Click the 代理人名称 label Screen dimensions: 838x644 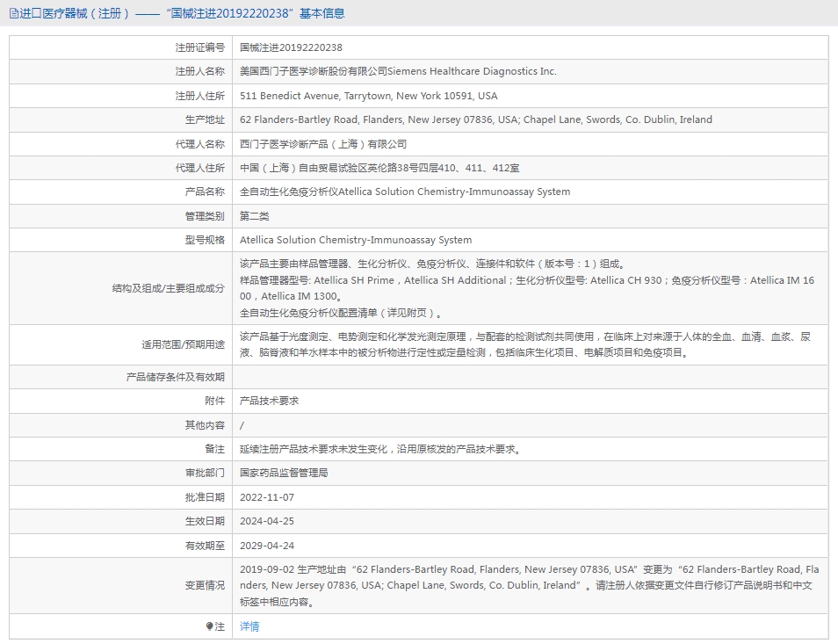point(200,144)
